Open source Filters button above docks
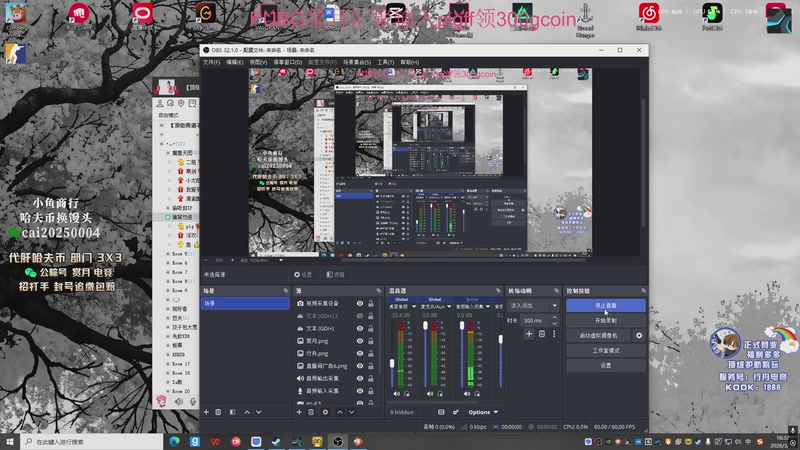The width and height of the screenshot is (800, 450). pos(335,274)
